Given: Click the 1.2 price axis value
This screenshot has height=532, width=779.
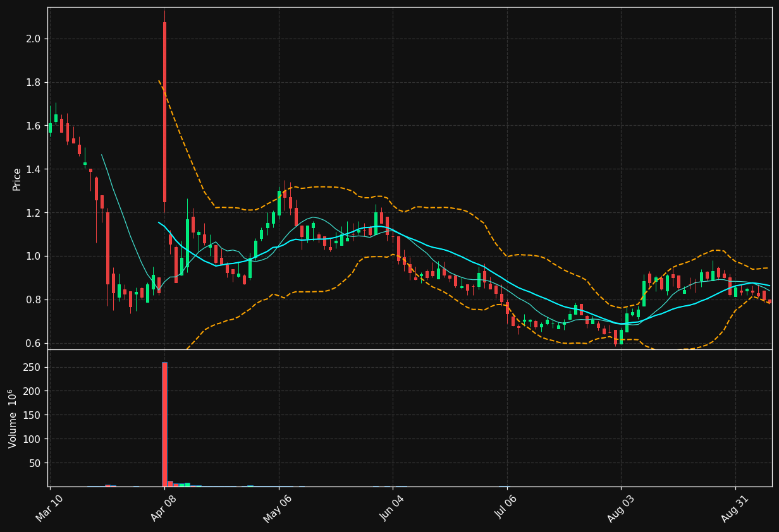Looking at the screenshot, I should click(33, 213).
